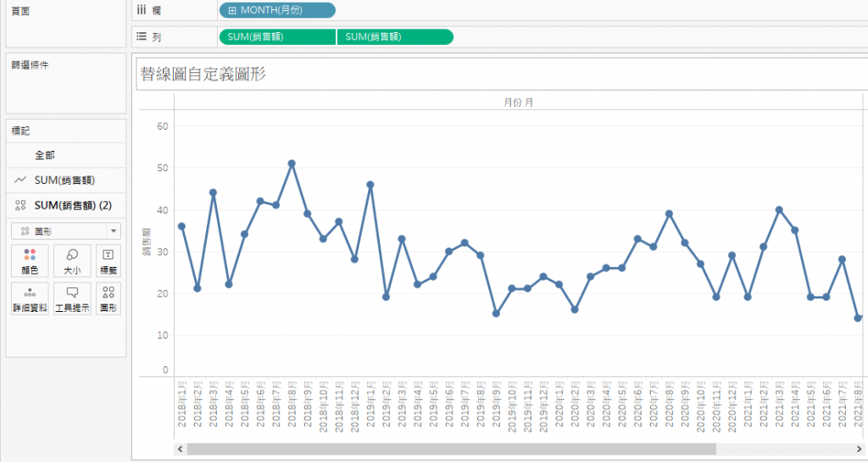The height and width of the screenshot is (462, 868).
Task: Click the Rows shelf icon (列)
Action: point(142,36)
